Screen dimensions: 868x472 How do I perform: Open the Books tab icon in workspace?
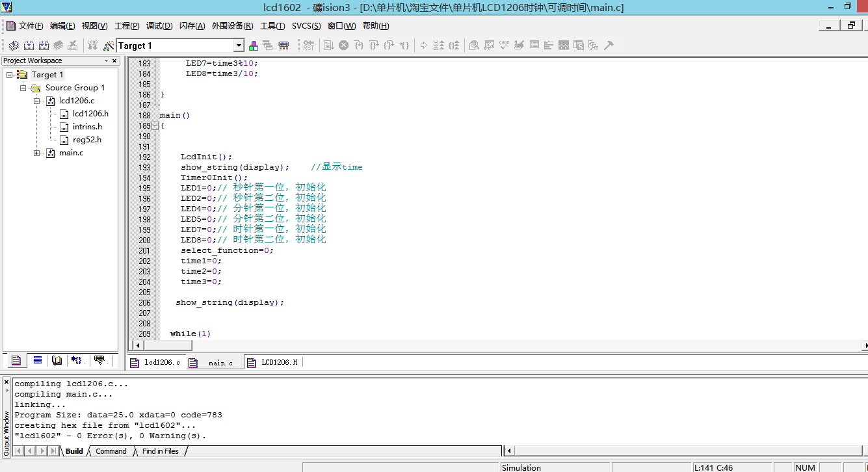[x=57, y=360]
